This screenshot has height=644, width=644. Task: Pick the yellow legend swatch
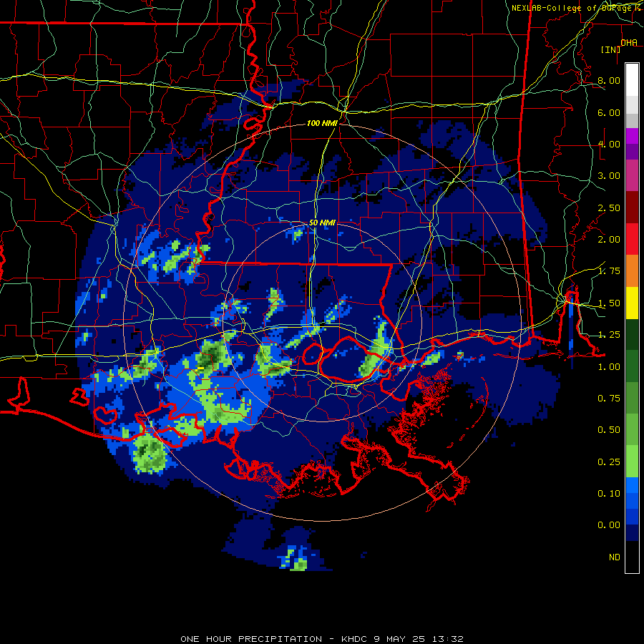pos(632,303)
